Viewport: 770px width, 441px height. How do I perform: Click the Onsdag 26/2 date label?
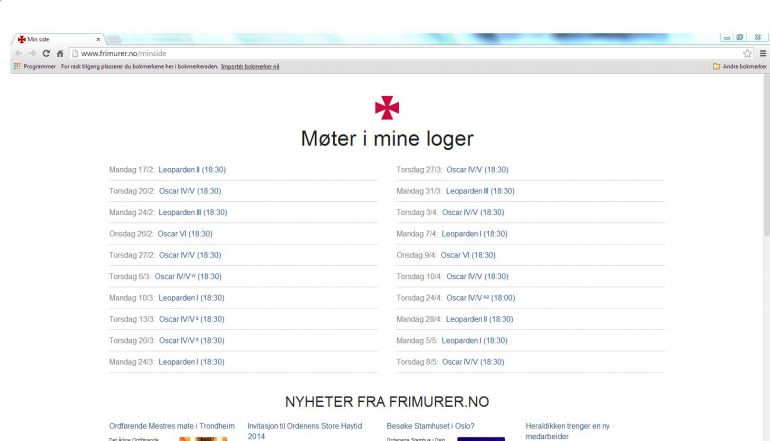[x=131, y=234]
